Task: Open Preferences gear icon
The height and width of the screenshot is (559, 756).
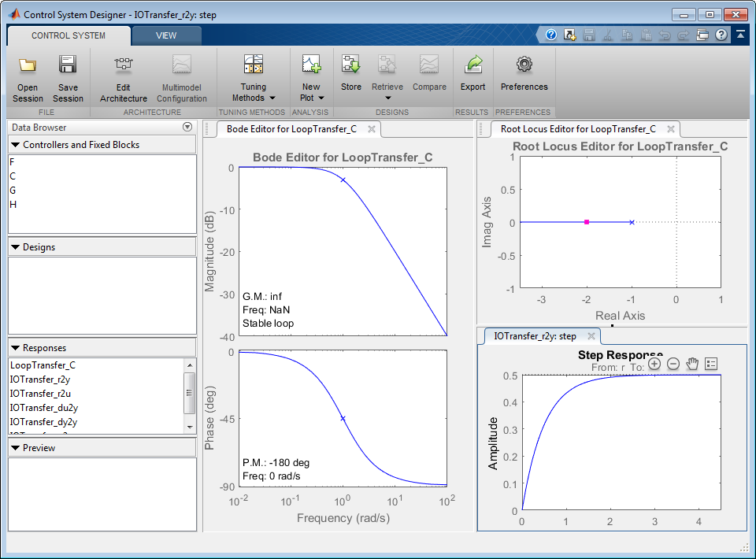Action: (524, 66)
